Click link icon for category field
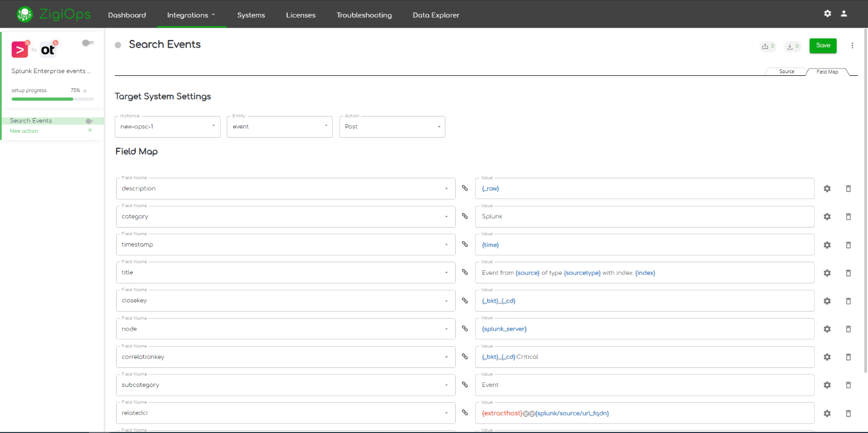 click(465, 216)
